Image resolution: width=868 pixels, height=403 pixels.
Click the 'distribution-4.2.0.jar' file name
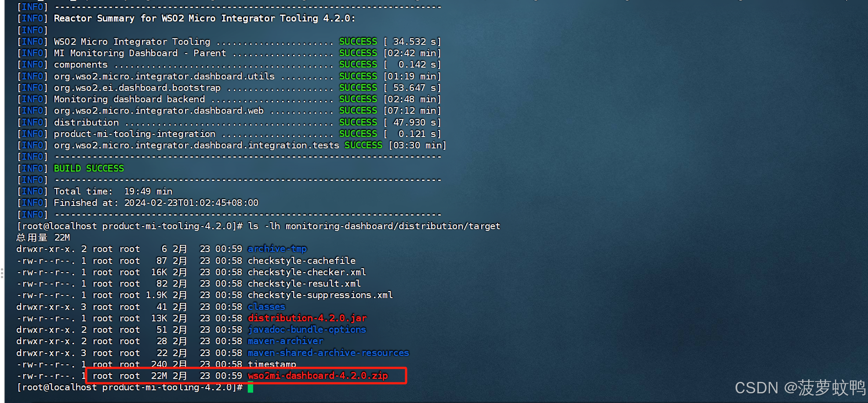(307, 318)
